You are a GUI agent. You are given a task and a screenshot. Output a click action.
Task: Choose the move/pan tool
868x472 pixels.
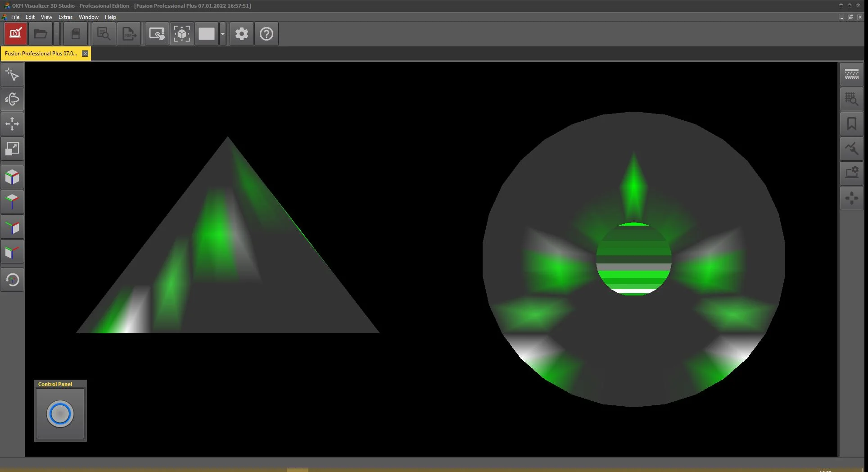coord(12,124)
